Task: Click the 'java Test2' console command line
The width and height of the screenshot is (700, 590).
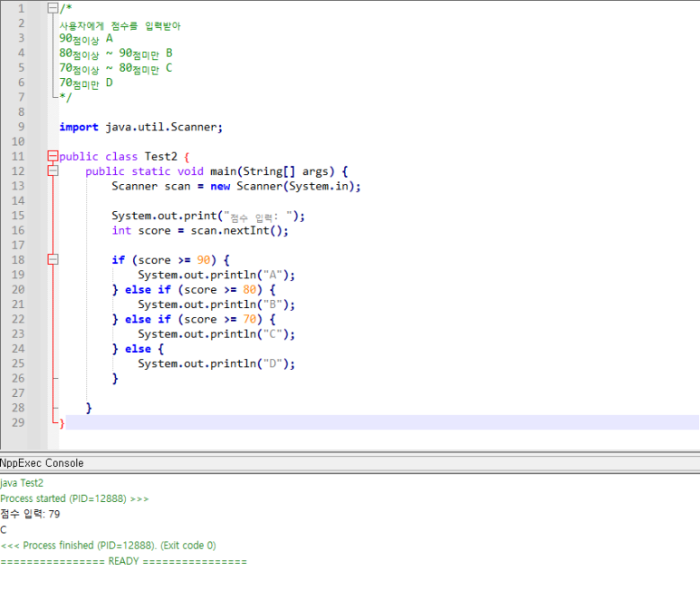Action: click(22, 483)
